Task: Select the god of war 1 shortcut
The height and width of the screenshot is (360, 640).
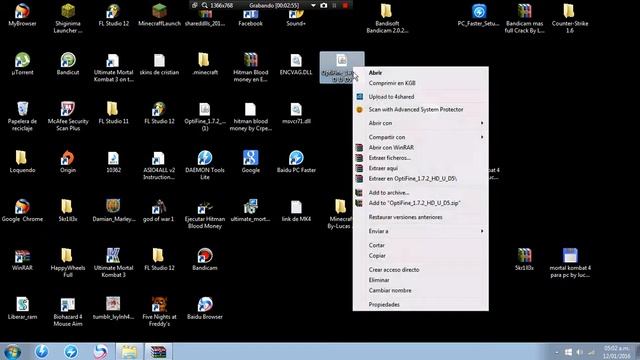Action: tap(158, 211)
